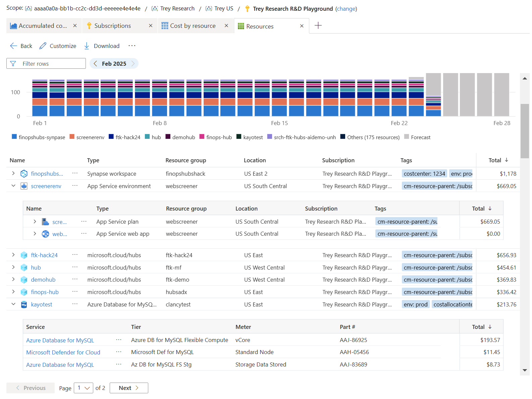Open the page number dropdown

[84, 388]
